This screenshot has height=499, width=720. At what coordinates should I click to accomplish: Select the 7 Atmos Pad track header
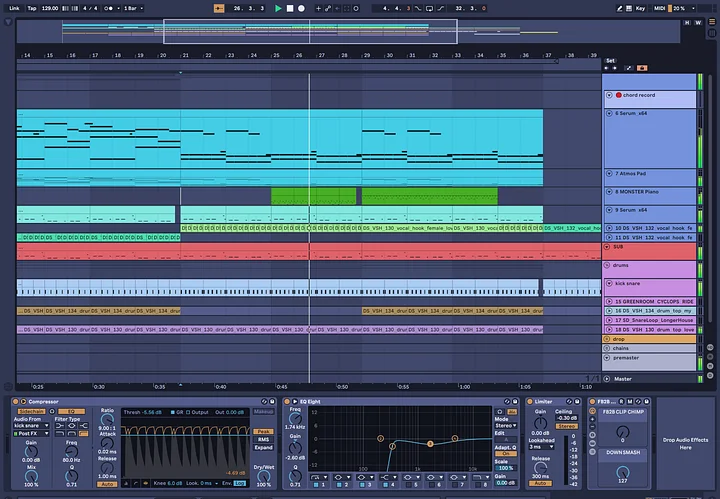pos(652,177)
